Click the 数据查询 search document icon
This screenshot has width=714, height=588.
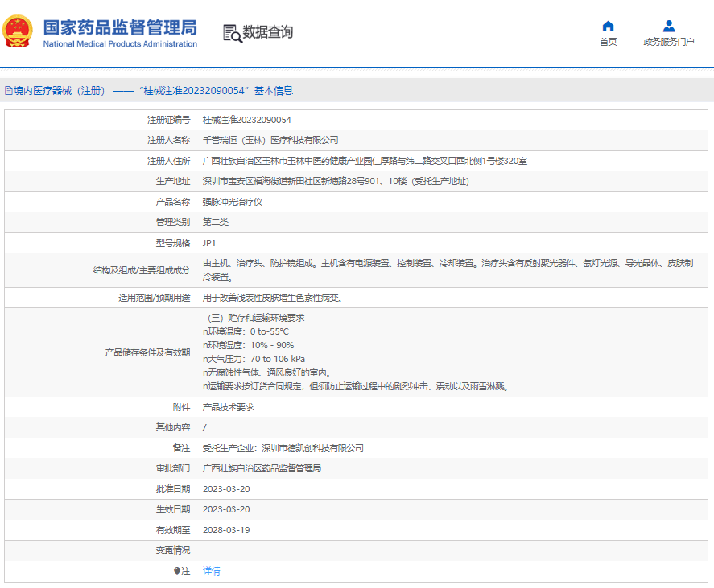(233, 33)
